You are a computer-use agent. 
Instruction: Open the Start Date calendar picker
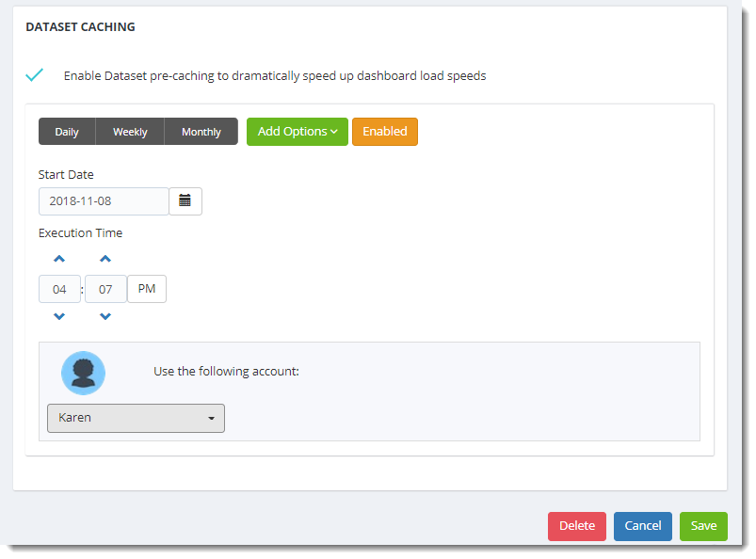pos(185,201)
